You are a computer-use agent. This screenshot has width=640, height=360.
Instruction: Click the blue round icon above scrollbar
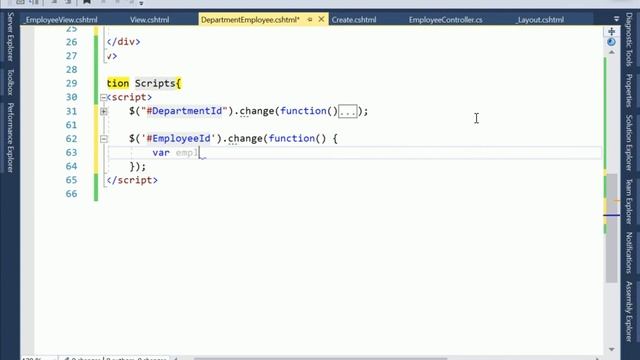pos(611,42)
